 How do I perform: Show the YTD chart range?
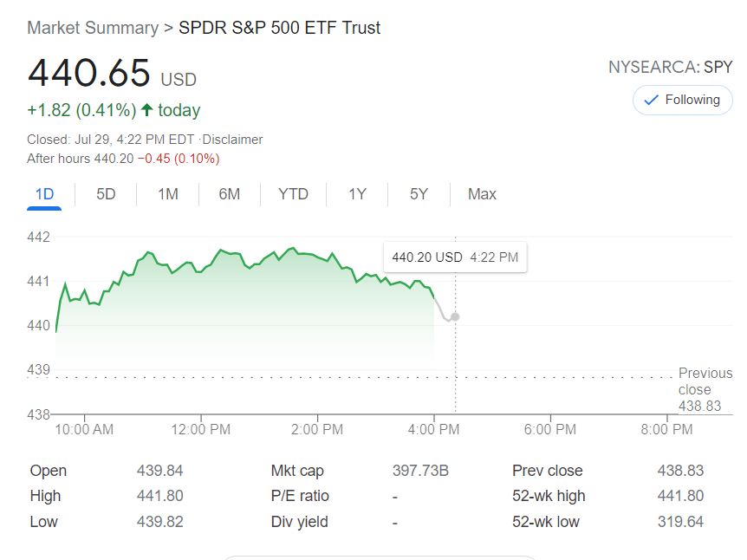[x=293, y=194]
